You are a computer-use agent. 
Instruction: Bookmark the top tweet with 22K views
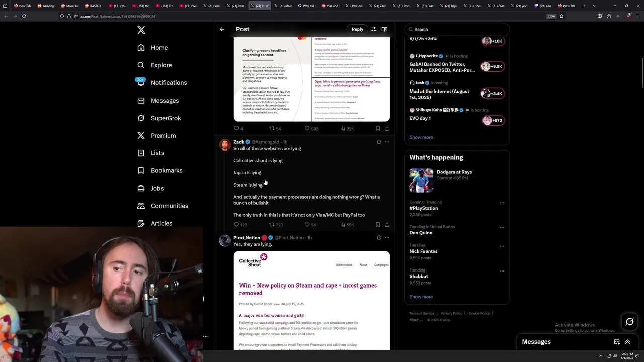[378, 129]
